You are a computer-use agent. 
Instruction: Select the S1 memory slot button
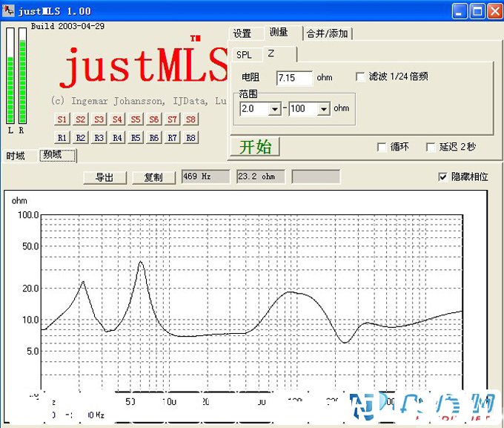(x=62, y=119)
